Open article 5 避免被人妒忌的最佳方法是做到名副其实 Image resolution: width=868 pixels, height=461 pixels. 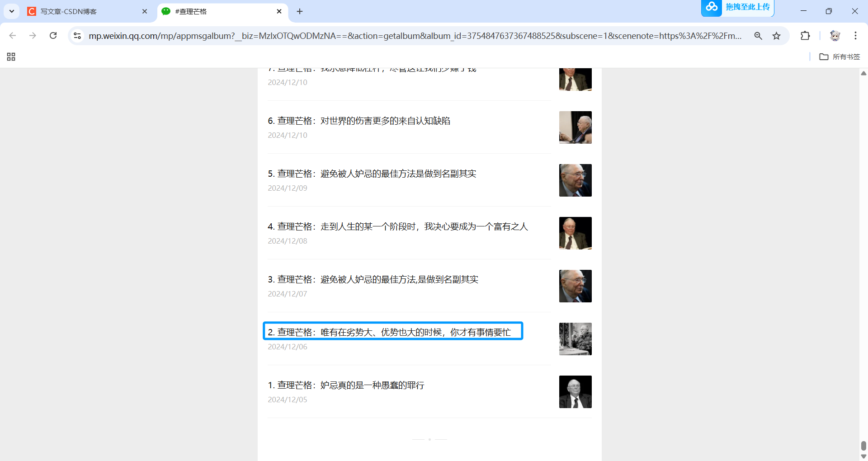(x=372, y=174)
